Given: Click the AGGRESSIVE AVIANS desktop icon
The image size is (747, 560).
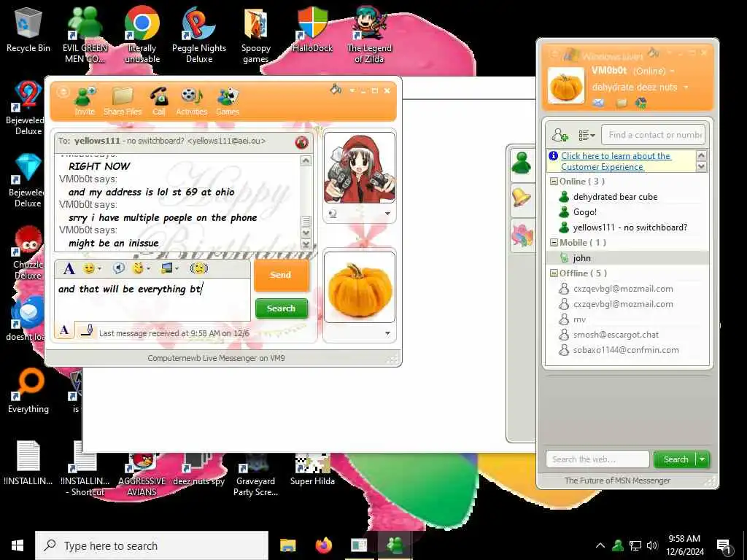Looking at the screenshot, I should tap(142, 474).
